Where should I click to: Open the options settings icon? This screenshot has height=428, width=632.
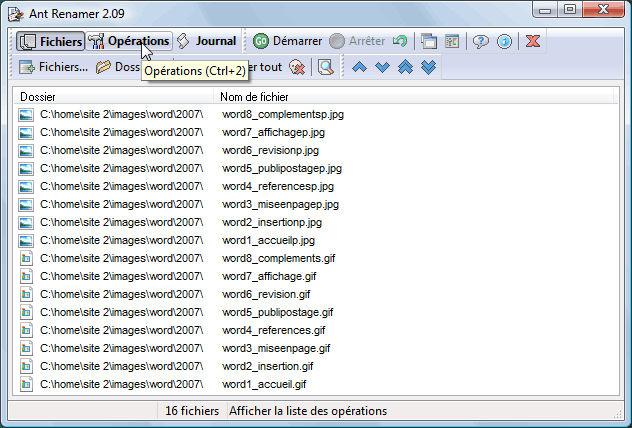coord(452,41)
